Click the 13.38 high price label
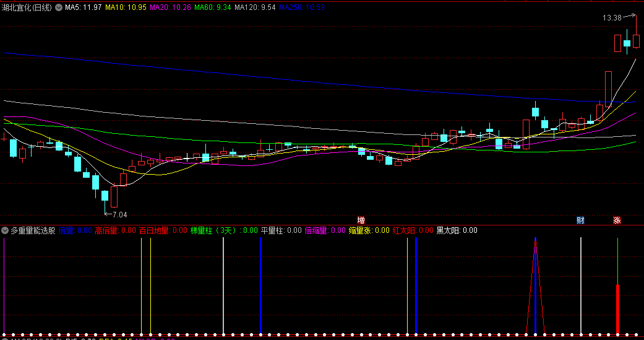Image resolution: width=644 pixels, height=340 pixels. pos(612,18)
